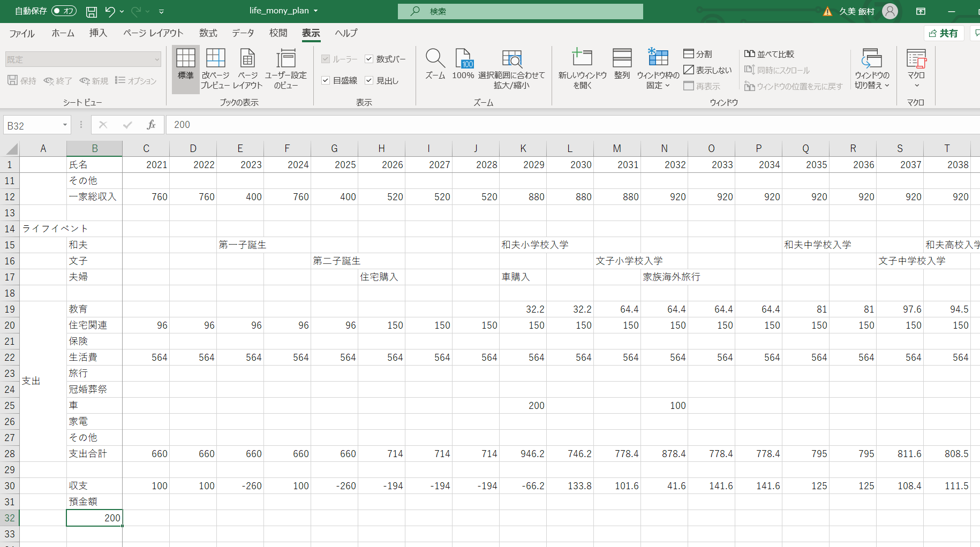Viewport: 980px width, 547px height.
Task: Switch to the Home (ホーム) tab
Action: (x=63, y=33)
